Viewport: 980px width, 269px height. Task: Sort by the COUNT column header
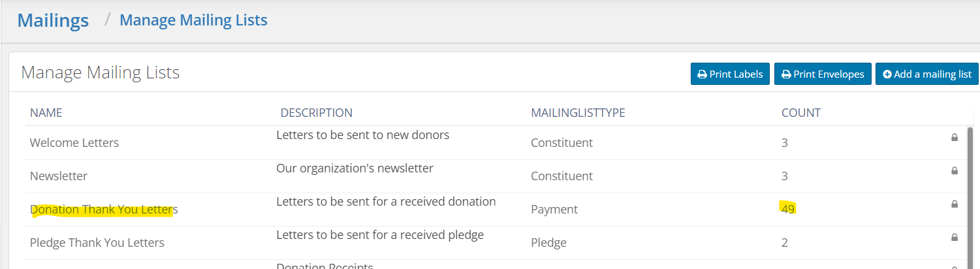pyautogui.click(x=801, y=112)
